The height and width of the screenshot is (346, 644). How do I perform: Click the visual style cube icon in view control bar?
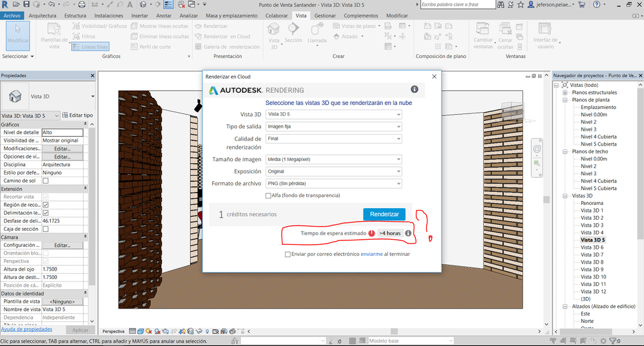click(141, 331)
